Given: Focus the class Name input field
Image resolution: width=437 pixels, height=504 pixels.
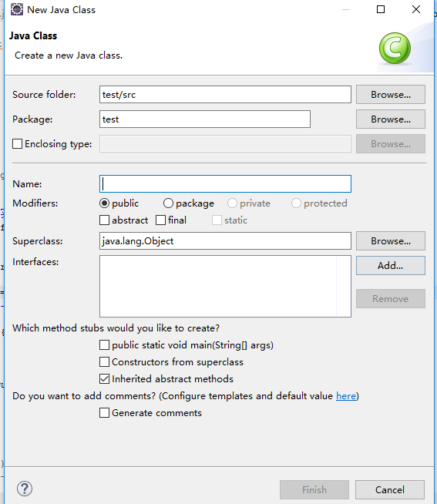Looking at the screenshot, I should click(x=225, y=184).
